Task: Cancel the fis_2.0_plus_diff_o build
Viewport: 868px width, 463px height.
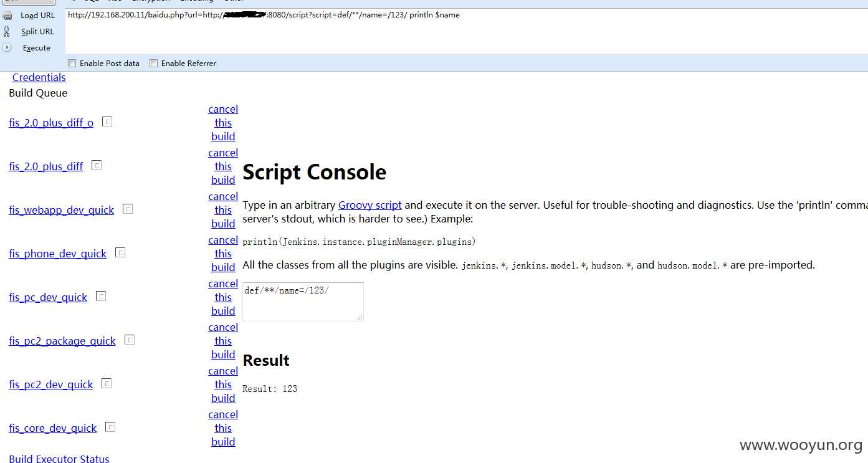Action: click(223, 123)
